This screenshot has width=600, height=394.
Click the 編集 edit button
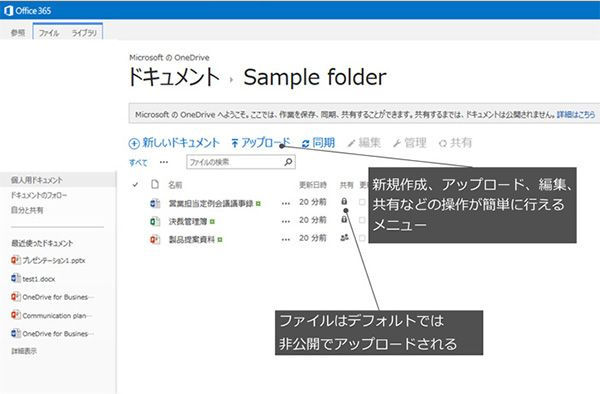[x=364, y=143]
